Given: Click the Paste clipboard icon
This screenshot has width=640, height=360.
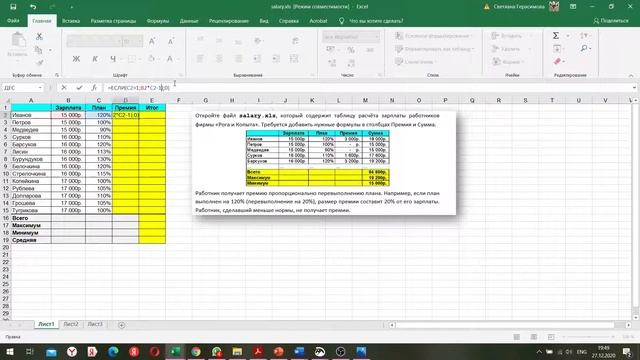Looking at the screenshot, I should click(18, 41).
